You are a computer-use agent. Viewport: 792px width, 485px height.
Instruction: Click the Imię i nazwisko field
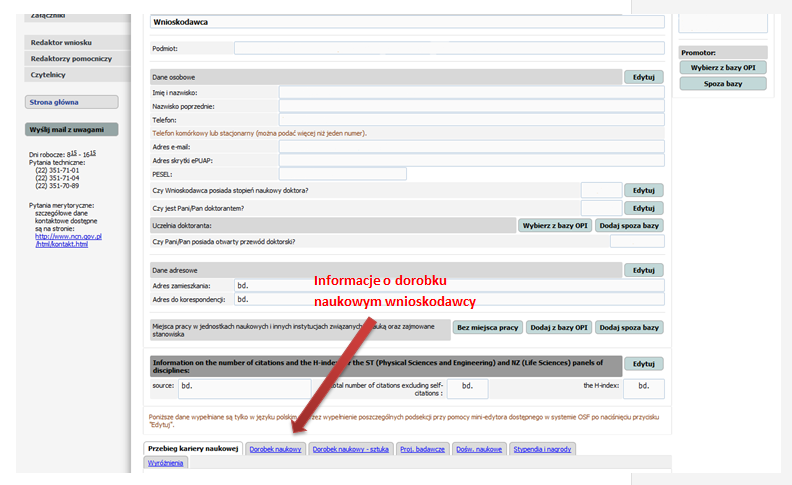472,92
